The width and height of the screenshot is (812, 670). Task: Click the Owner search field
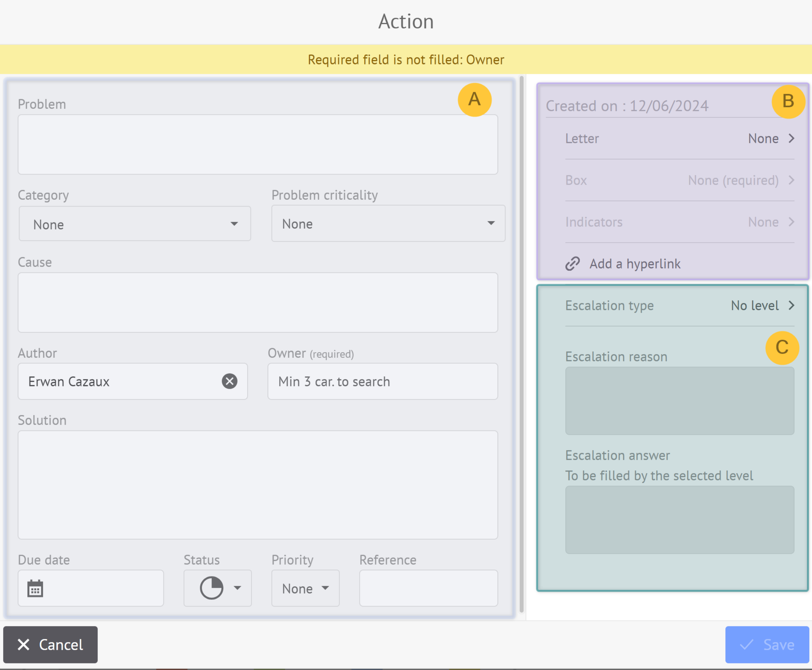pos(383,381)
